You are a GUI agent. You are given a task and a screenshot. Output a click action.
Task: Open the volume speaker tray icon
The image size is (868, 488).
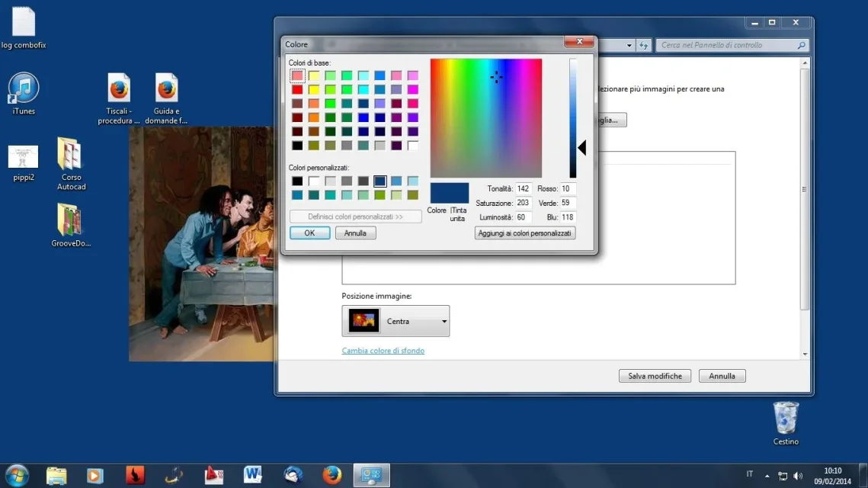coord(798,476)
